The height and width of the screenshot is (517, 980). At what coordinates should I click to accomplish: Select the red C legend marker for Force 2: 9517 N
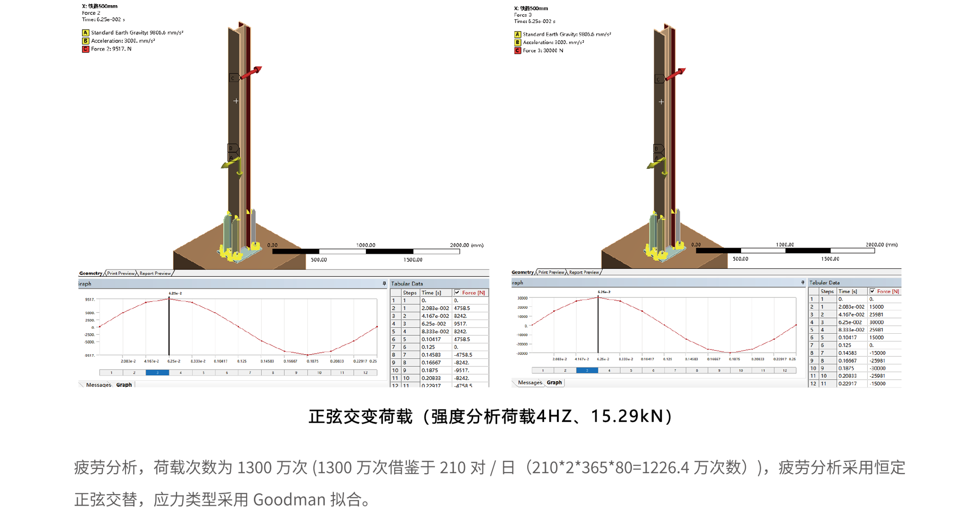click(86, 49)
